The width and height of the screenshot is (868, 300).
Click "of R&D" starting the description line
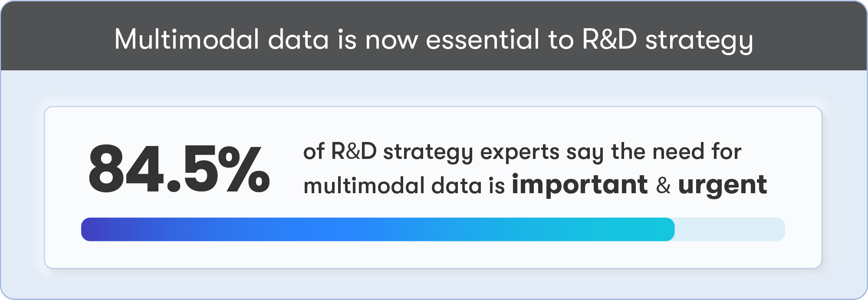point(340,152)
